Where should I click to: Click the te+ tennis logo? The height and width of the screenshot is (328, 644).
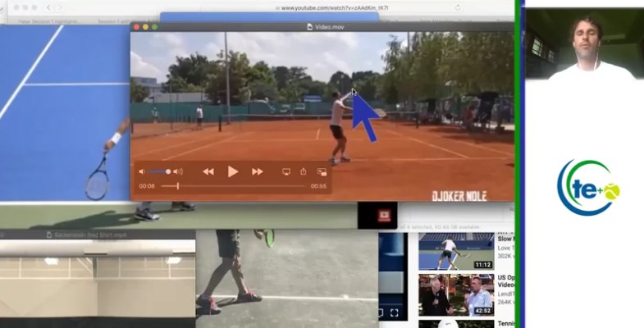pyautogui.click(x=588, y=188)
